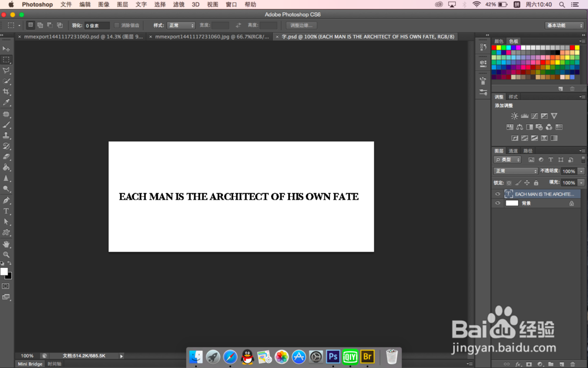Click the Curves adjustment icon
The image size is (588, 368).
coord(534,116)
